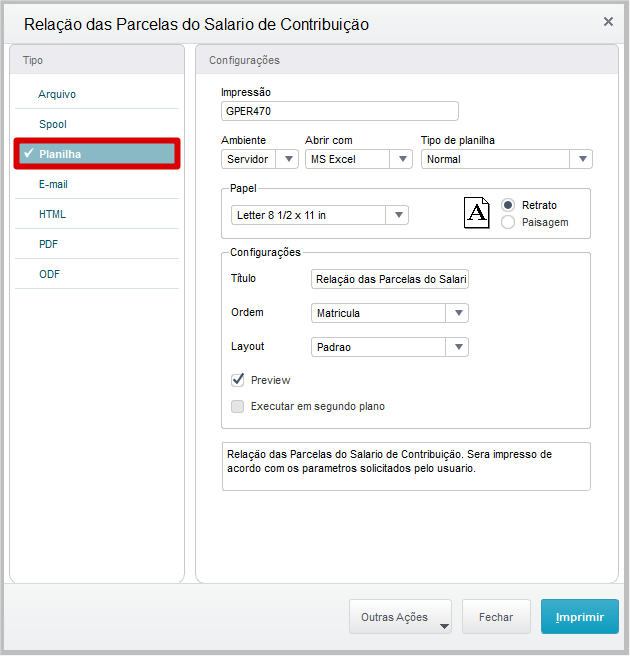
Task: Open the Outras Ações menu button
Action: (x=400, y=617)
